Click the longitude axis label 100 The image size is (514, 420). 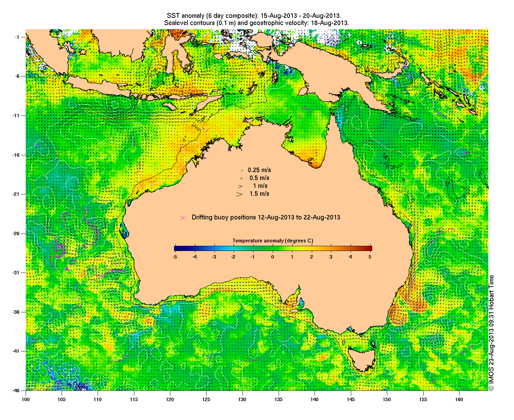tap(26, 399)
